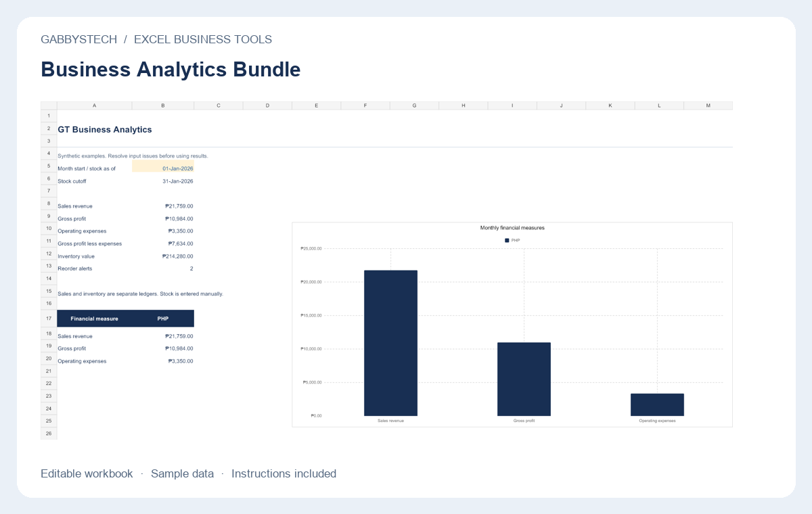Click the 'Business Analytics Bundle' heading
Screen dimensions: 812x514
pos(171,70)
